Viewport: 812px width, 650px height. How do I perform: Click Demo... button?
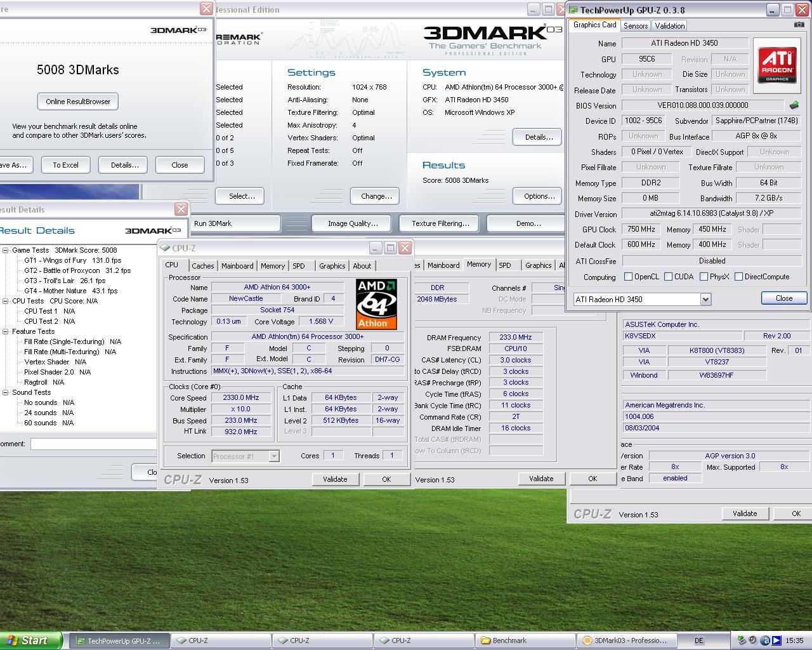pos(526,223)
